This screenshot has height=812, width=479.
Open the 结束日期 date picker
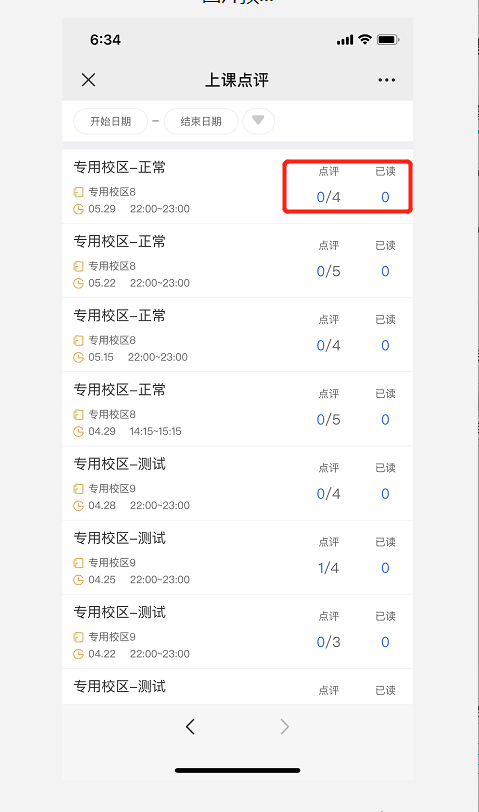(201, 121)
